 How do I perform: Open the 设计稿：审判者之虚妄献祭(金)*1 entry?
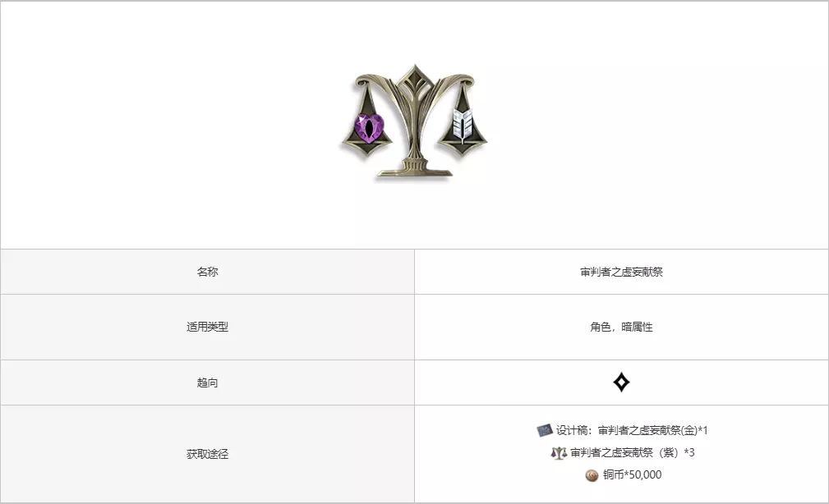631,430
